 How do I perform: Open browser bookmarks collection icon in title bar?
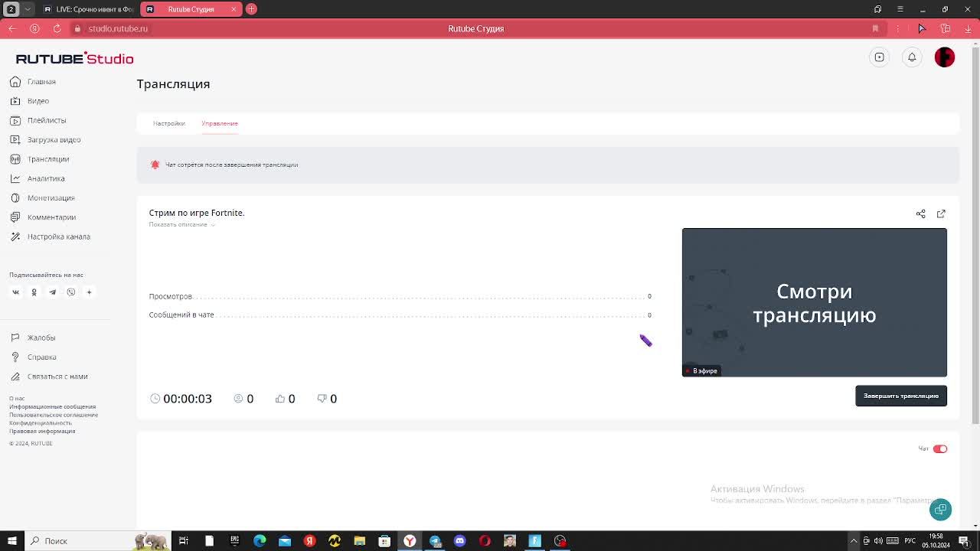pos(877,9)
